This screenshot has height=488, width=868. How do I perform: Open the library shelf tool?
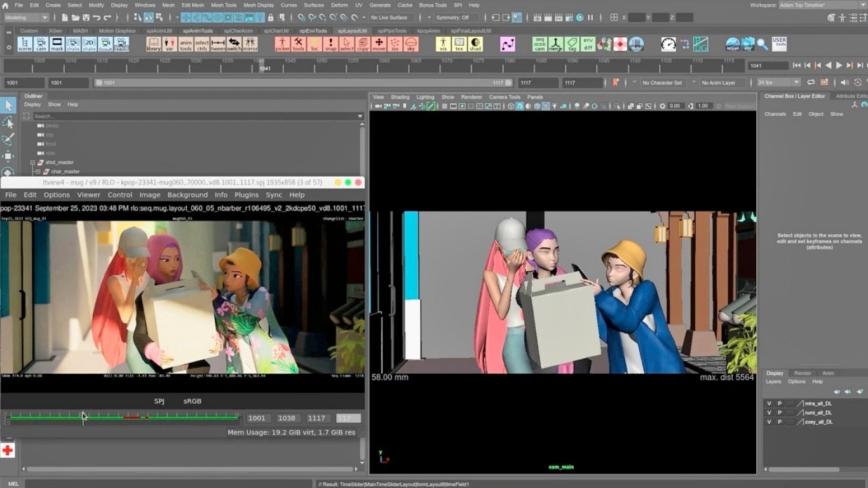tap(153, 44)
